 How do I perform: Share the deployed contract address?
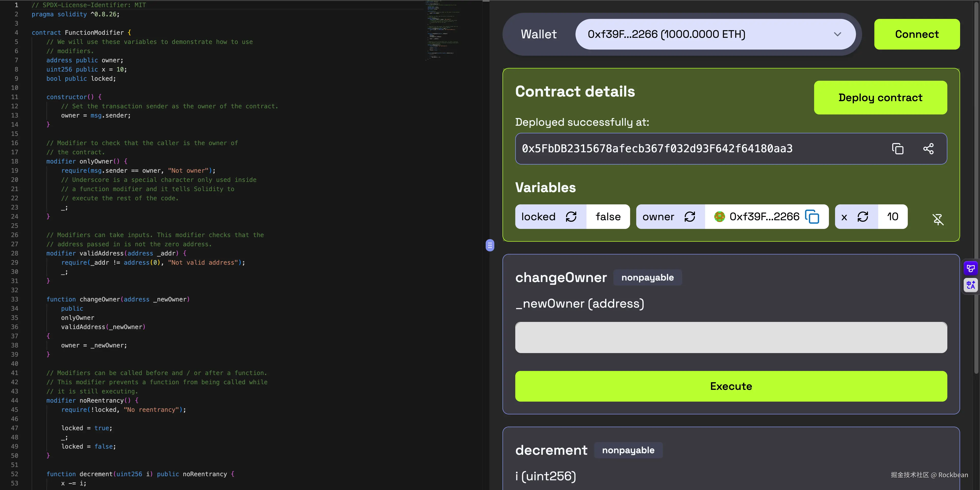[929, 149]
